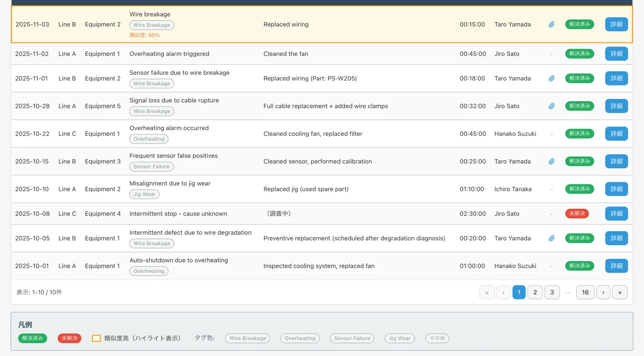
Task: Open attachment clip in 2025-10-28 row
Action: tap(552, 106)
